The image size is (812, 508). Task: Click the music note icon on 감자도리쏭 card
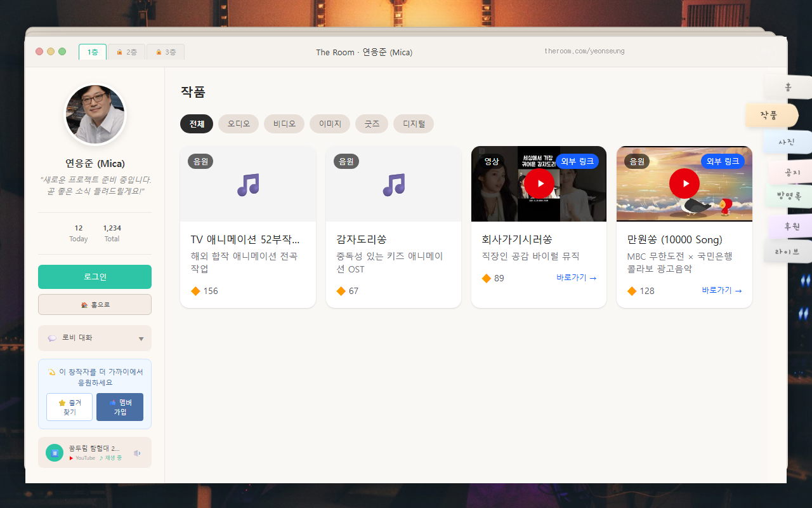[393, 184]
